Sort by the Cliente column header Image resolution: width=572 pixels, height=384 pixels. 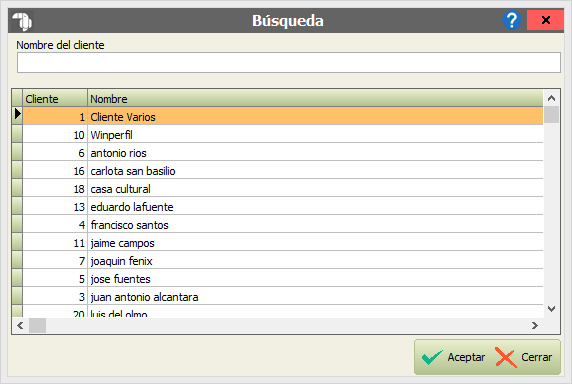pyautogui.click(x=55, y=98)
